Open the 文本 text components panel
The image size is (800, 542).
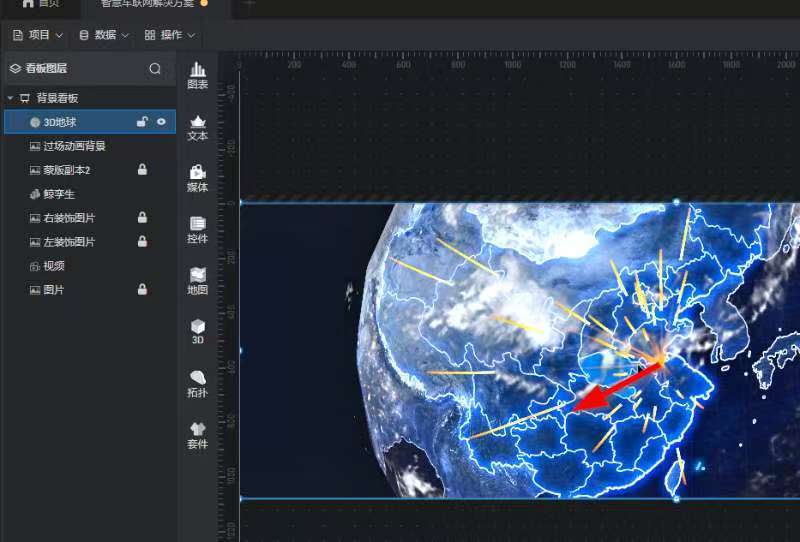[197, 128]
